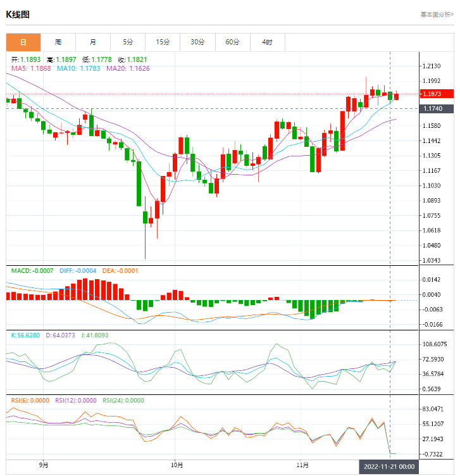Click the MACD:-0.0007 label
Viewport: 460px width, 476px height.
tap(32, 271)
